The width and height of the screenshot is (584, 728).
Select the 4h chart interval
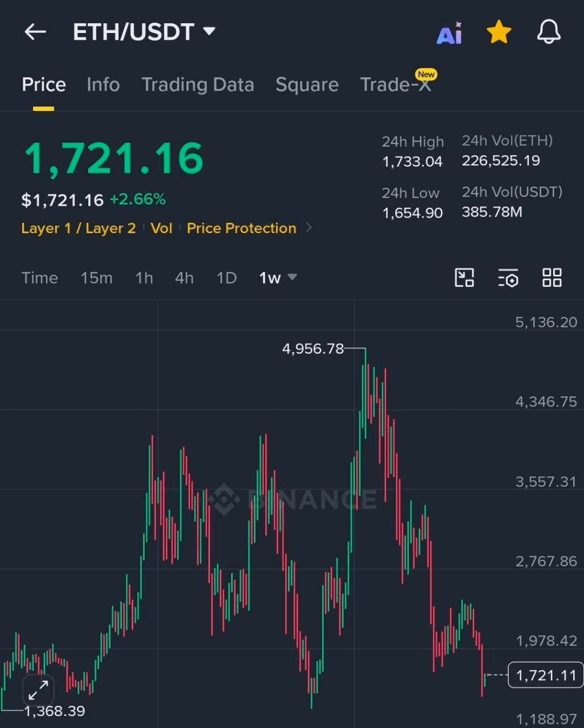click(184, 278)
